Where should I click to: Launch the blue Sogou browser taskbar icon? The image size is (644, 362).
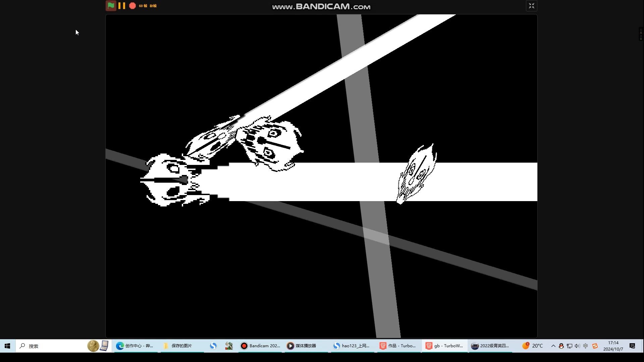click(x=213, y=346)
